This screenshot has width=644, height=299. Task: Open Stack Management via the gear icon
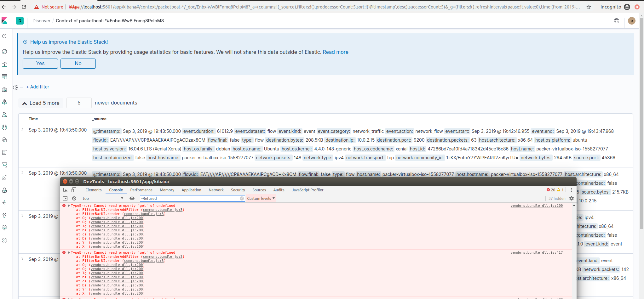pyautogui.click(x=5, y=240)
